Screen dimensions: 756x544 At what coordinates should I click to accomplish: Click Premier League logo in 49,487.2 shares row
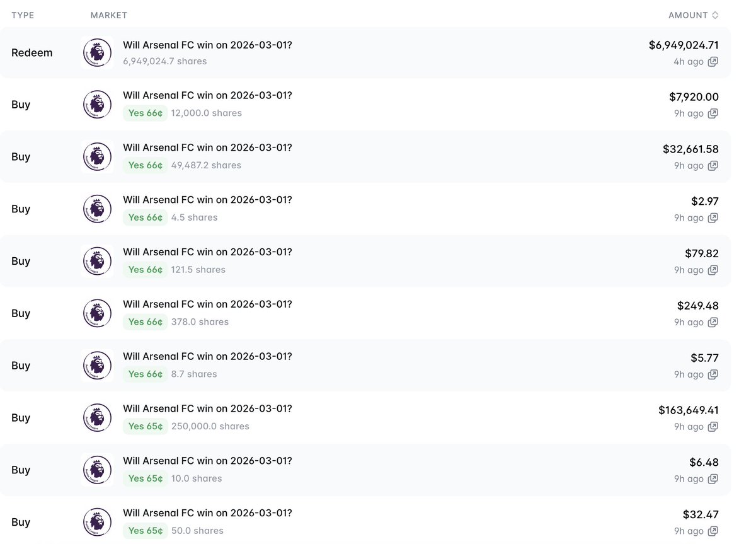pos(97,157)
